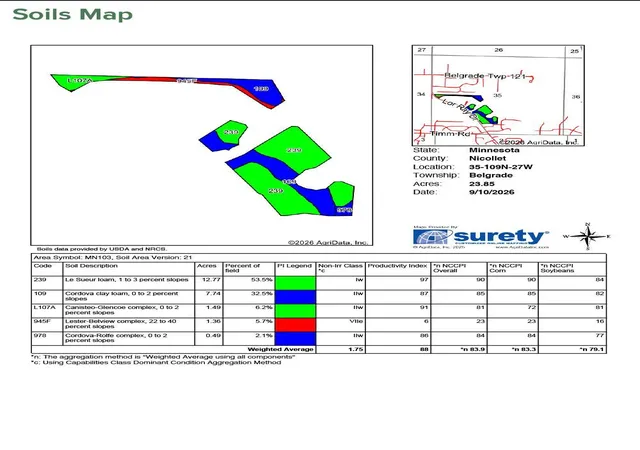Click code "L107A" in the table

[44, 307]
